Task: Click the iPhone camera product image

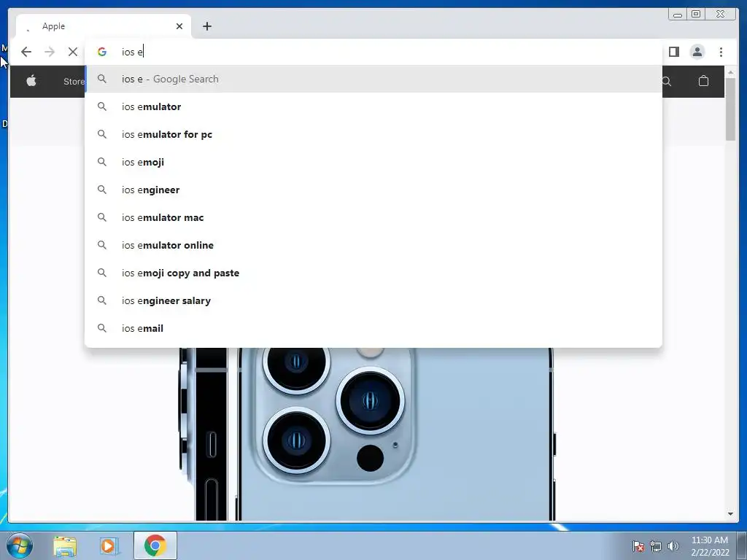Action: (367, 435)
